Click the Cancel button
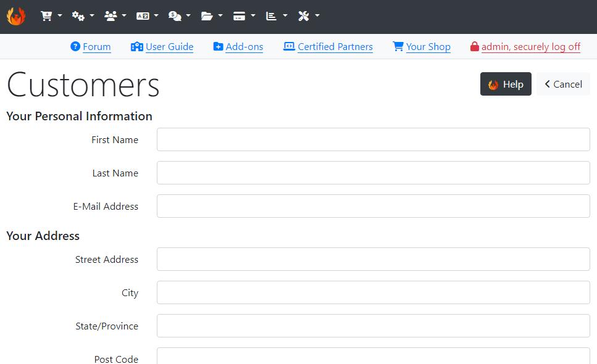Screen dimensions: 597x364 tap(564, 84)
